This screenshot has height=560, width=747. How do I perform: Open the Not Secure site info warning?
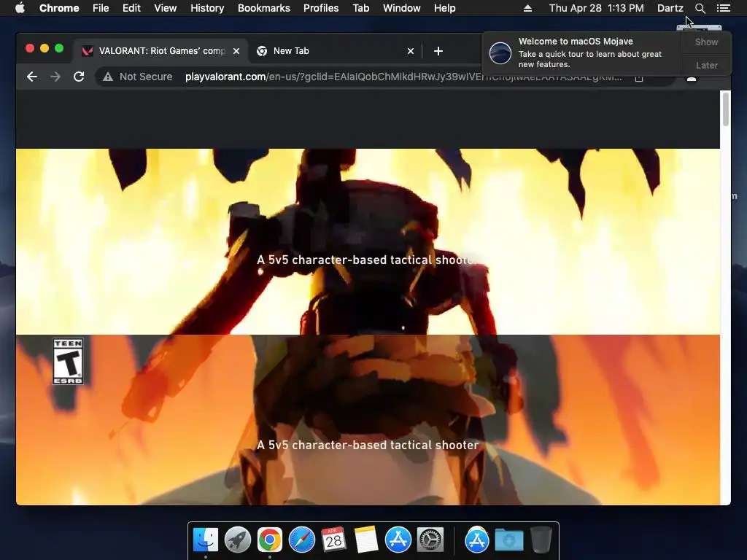(138, 77)
